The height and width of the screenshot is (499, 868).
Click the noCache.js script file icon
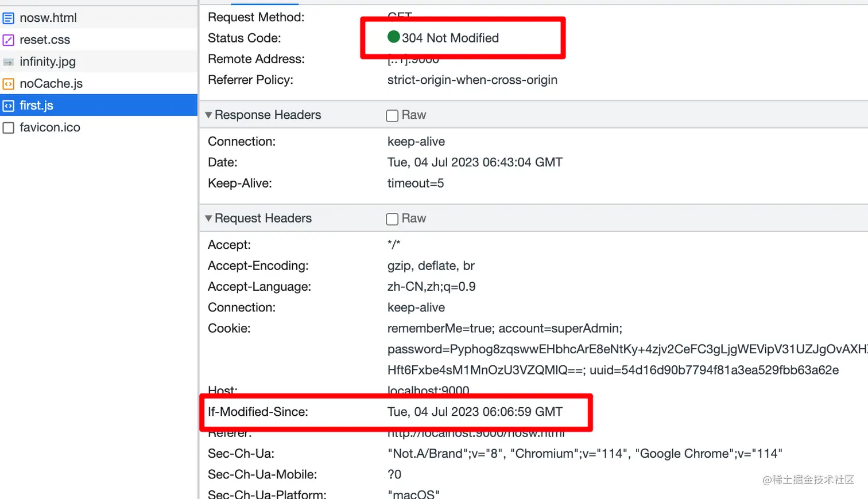point(8,84)
